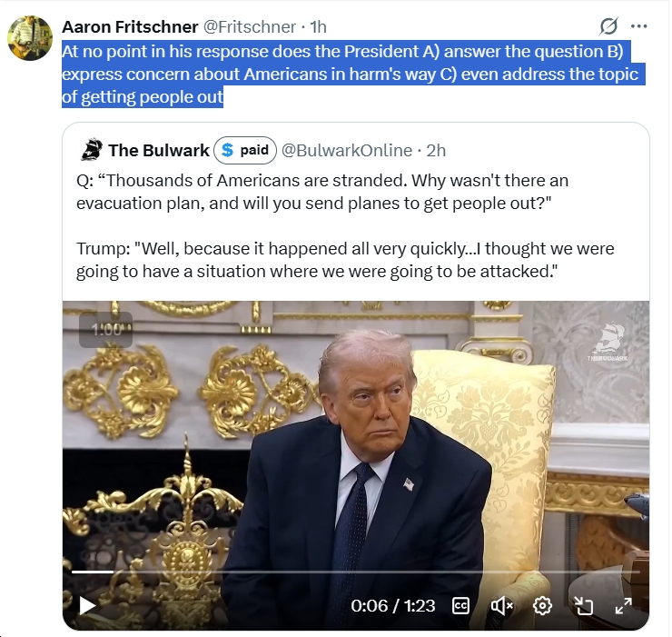Open the @Fritschner handle link
Screen dimensions: 672x637
(x=249, y=27)
